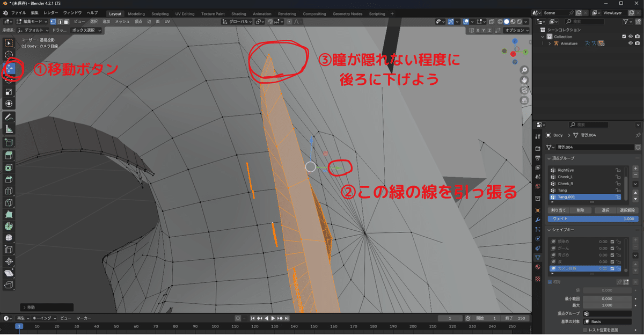Select the Spin tool
This screenshot has width=644, height=336.
[9, 226]
